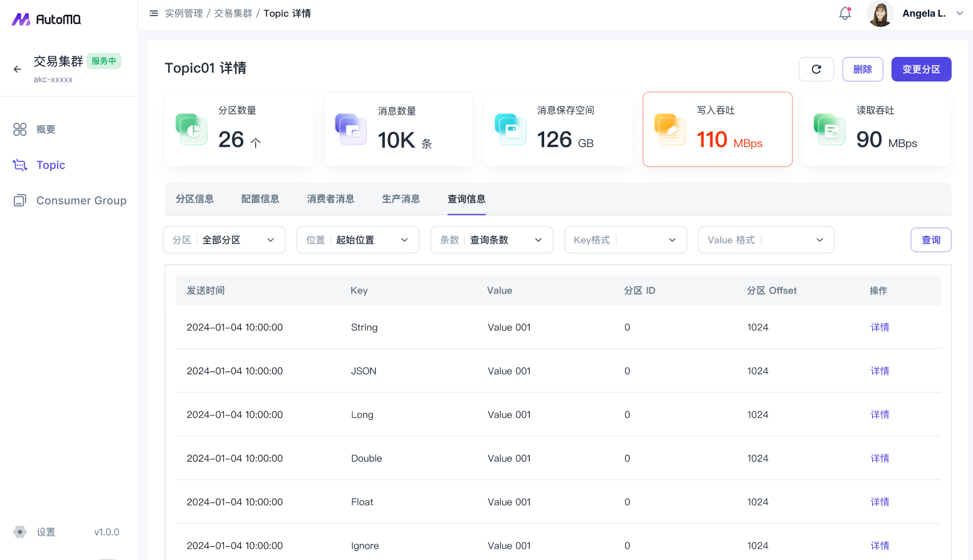This screenshot has width=973, height=560.
Task: Click the 126 GB storage value
Action: click(x=565, y=140)
